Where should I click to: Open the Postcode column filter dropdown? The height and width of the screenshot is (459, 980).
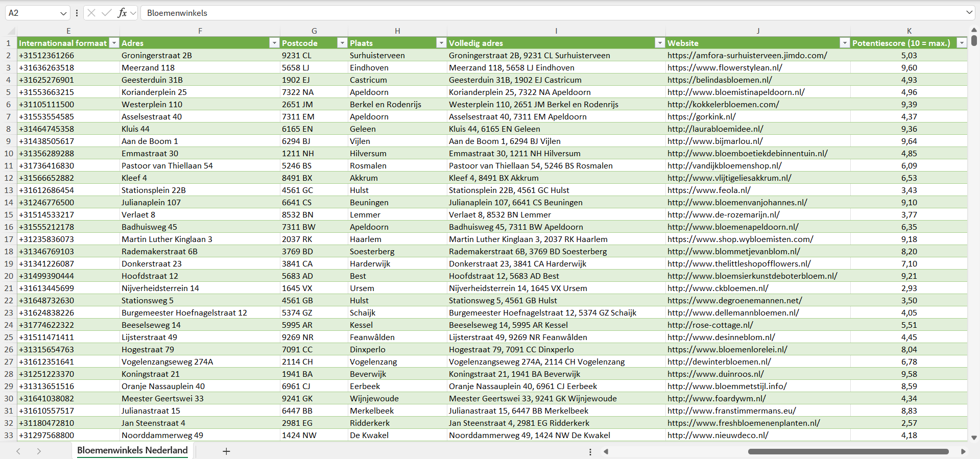(342, 43)
